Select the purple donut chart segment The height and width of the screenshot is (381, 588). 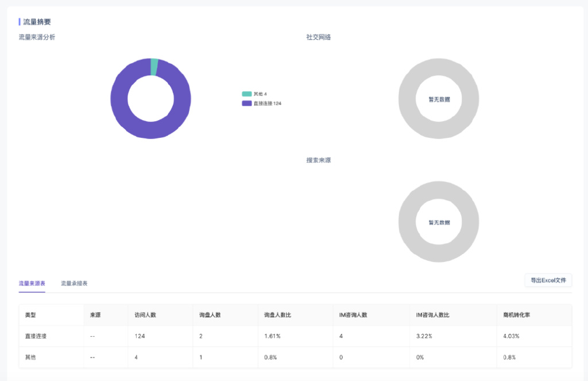[x=151, y=130]
